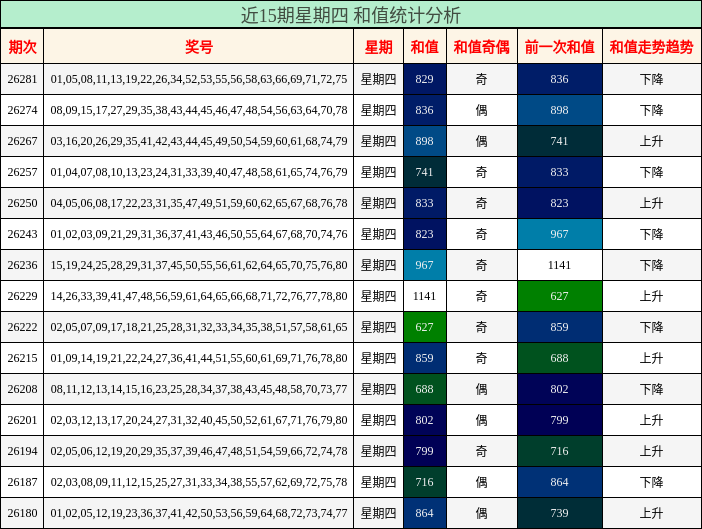
Task: Click the 和值奇偶 column header
Action: point(482,47)
